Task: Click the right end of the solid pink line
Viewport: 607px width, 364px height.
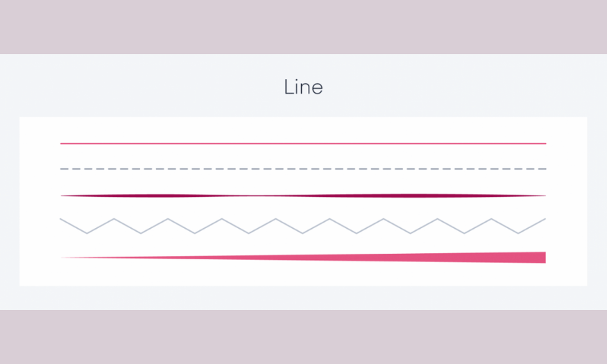Action: (x=544, y=144)
